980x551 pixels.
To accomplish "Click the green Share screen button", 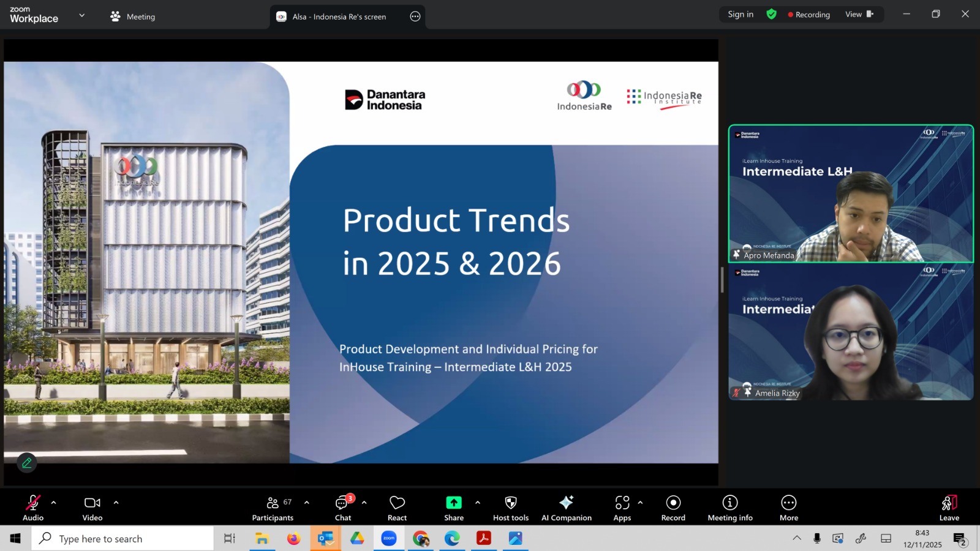I will (x=453, y=503).
